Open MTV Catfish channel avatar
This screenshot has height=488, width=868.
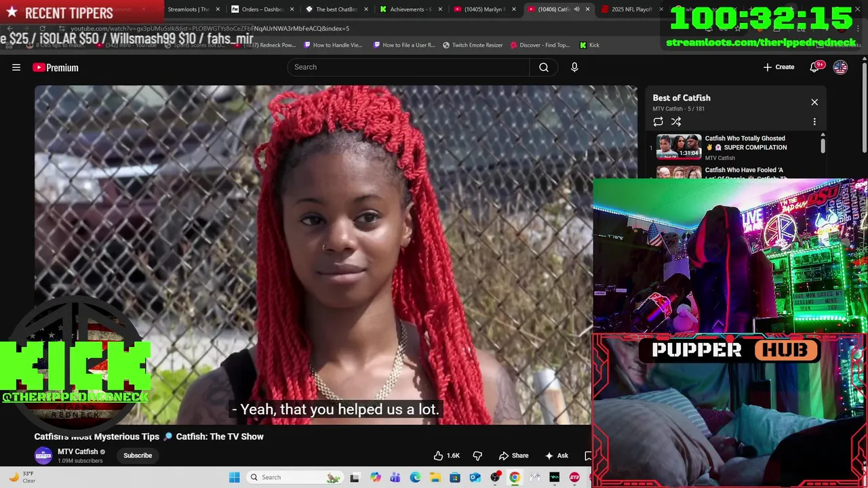[43, 455]
